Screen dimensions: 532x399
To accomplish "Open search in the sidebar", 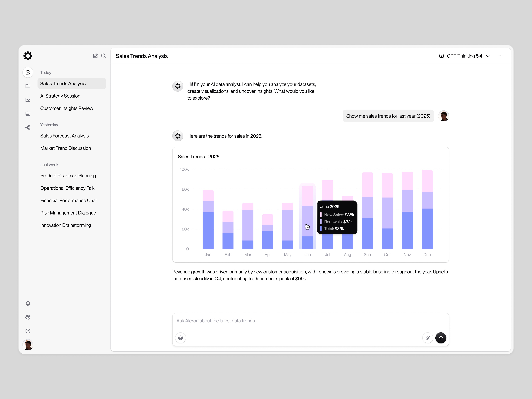I will 104,56.
